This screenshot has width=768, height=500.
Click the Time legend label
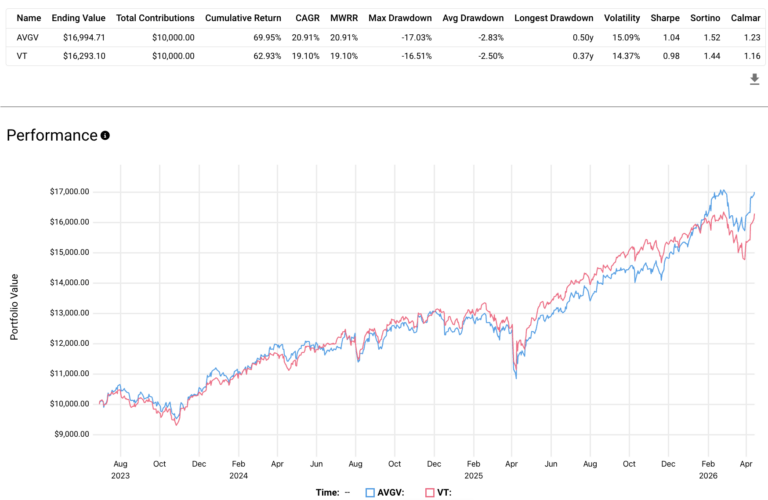click(x=327, y=493)
